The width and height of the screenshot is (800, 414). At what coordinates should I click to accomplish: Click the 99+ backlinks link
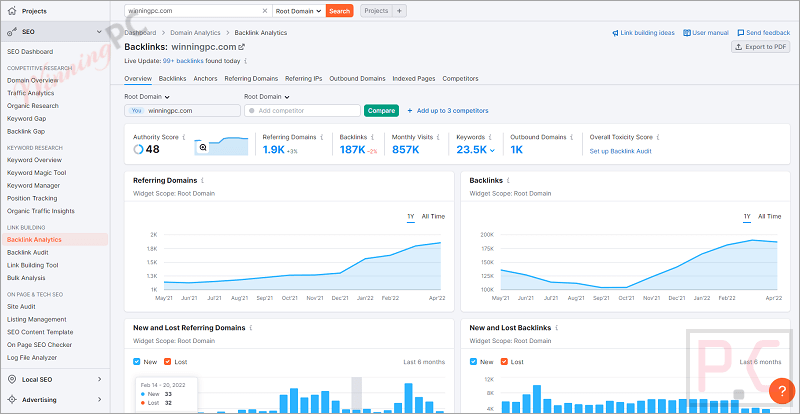click(183, 61)
